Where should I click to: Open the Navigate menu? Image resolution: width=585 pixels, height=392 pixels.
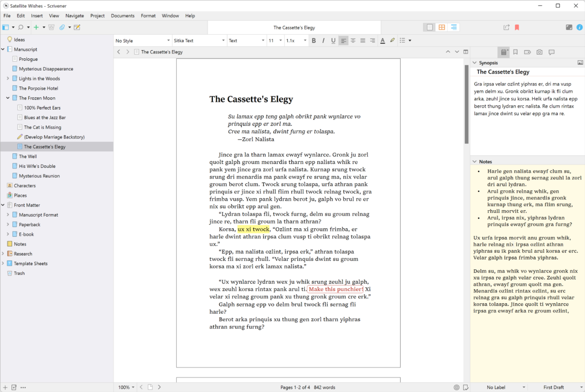pyautogui.click(x=75, y=16)
